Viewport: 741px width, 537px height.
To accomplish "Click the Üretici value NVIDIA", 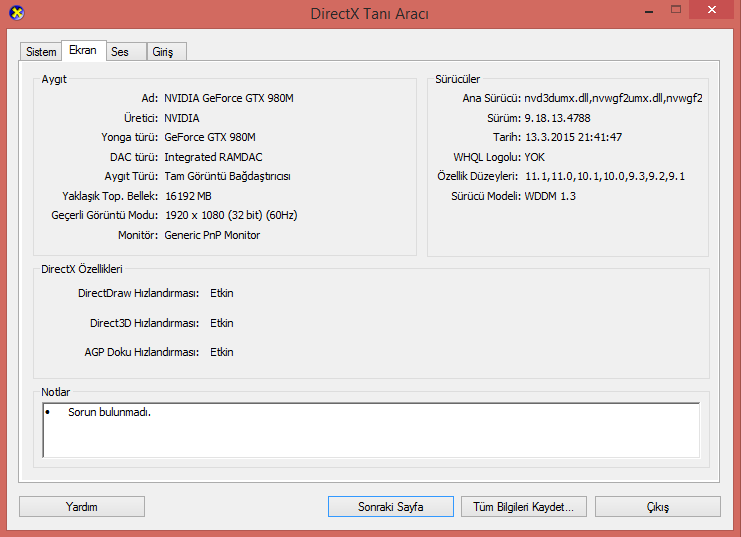I will coord(182,118).
